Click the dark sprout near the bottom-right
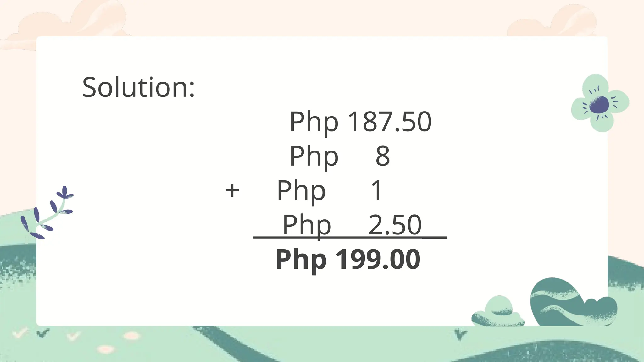The height and width of the screenshot is (362, 644). click(x=460, y=334)
